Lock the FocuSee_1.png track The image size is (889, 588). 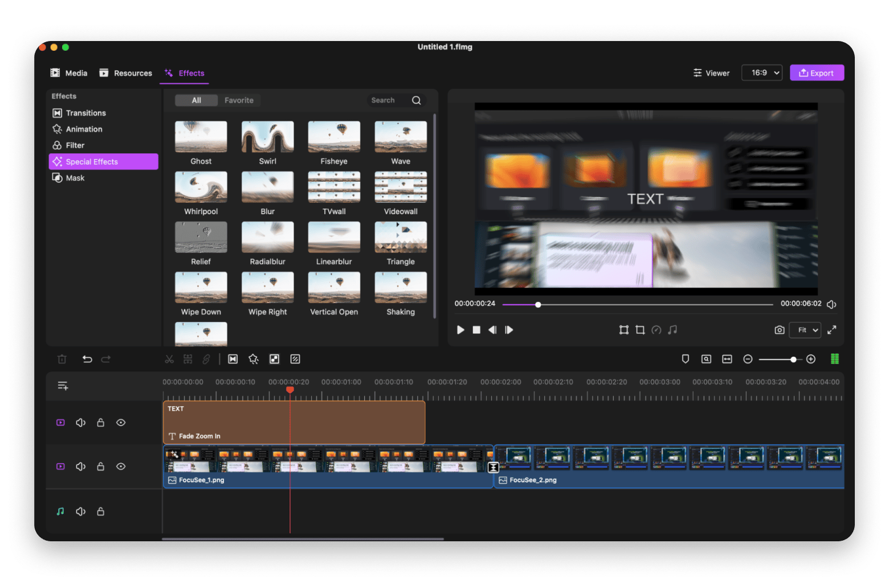point(100,466)
